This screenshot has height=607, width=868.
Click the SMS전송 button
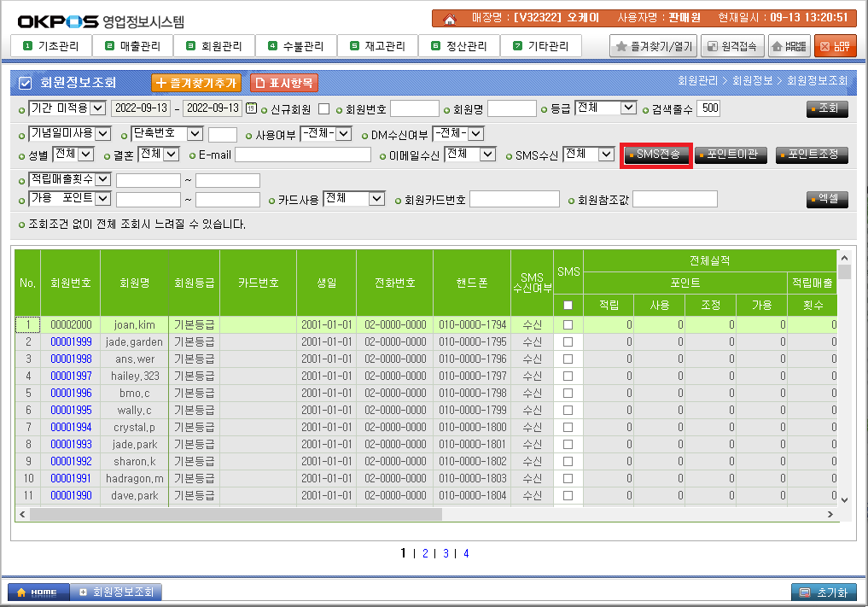point(655,155)
